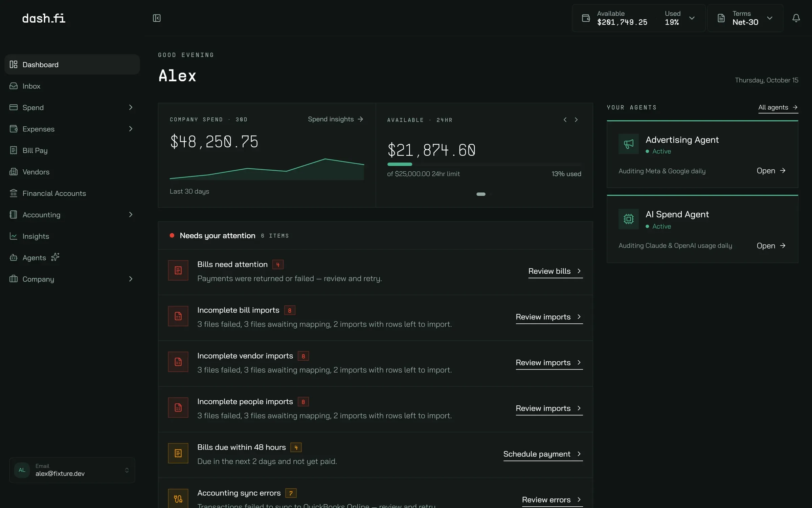Click the Bills need attention red icon
Viewport: 812px width, 508px height.
click(x=178, y=270)
